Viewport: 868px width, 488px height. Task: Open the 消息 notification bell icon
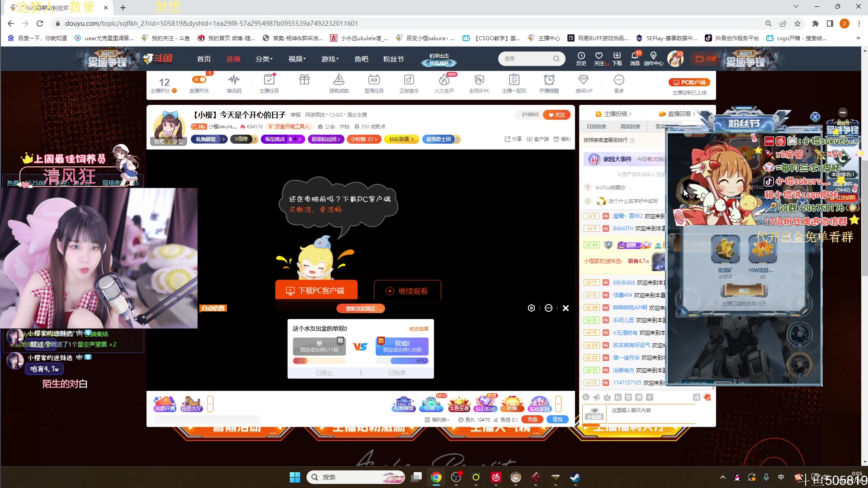click(635, 59)
